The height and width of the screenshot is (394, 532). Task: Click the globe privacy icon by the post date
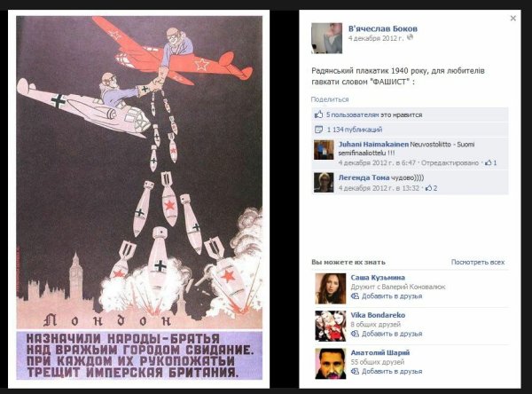click(x=410, y=37)
